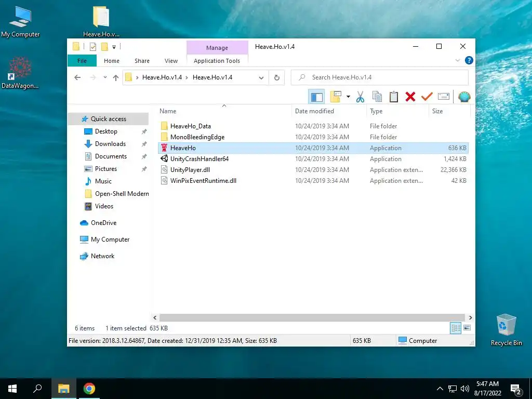Open the notification center icon
532x399 pixels.
[x=516, y=390]
